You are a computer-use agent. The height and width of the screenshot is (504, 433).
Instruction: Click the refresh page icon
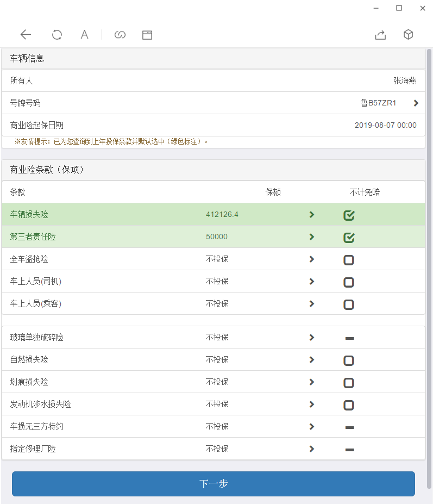(57, 35)
